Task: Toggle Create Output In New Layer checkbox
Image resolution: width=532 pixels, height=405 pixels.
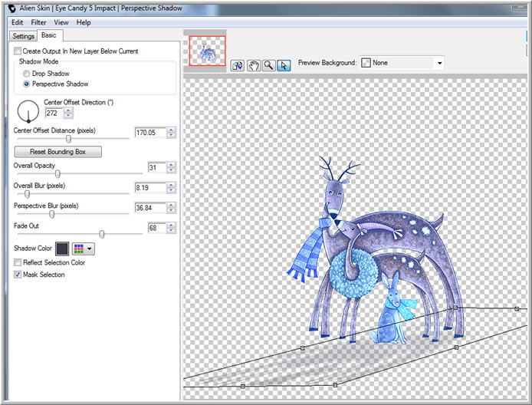Action: (x=18, y=51)
